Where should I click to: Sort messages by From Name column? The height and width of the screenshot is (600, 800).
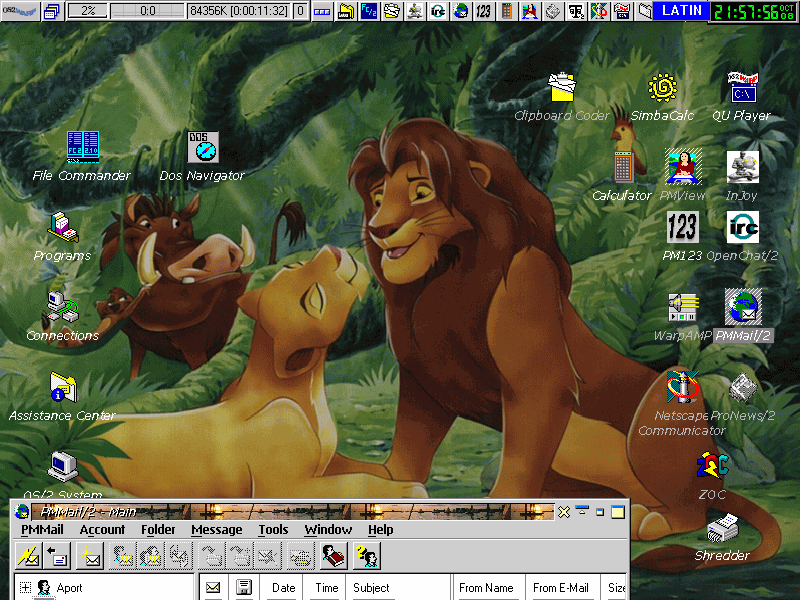click(x=489, y=587)
